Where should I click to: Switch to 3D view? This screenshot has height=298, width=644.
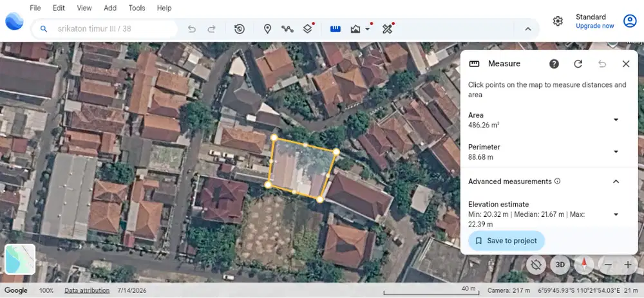click(560, 265)
